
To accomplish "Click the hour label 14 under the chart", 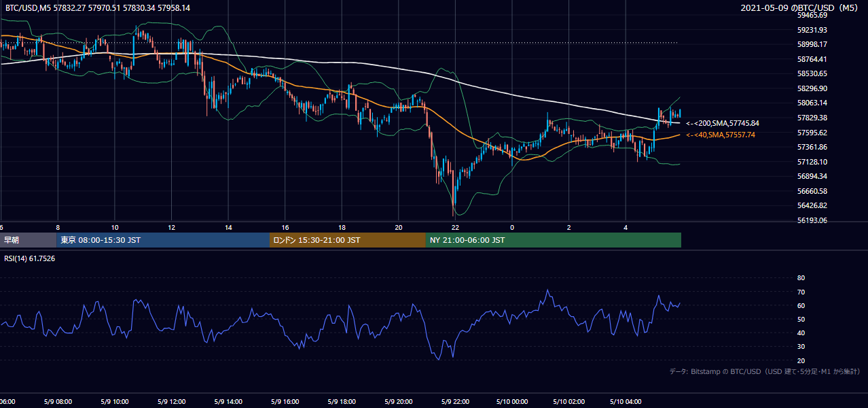I will (229, 227).
